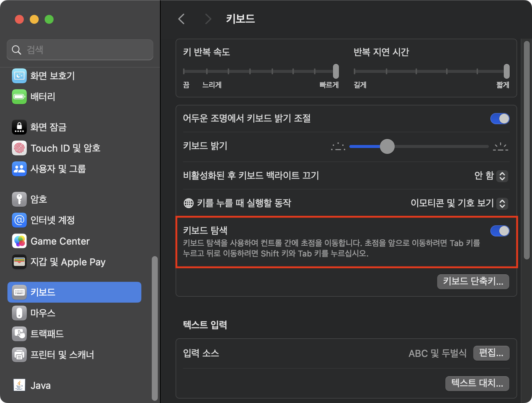This screenshot has height=403, width=532.
Task: Click the 사용자 및 그룹 people icon
Action: pos(19,169)
